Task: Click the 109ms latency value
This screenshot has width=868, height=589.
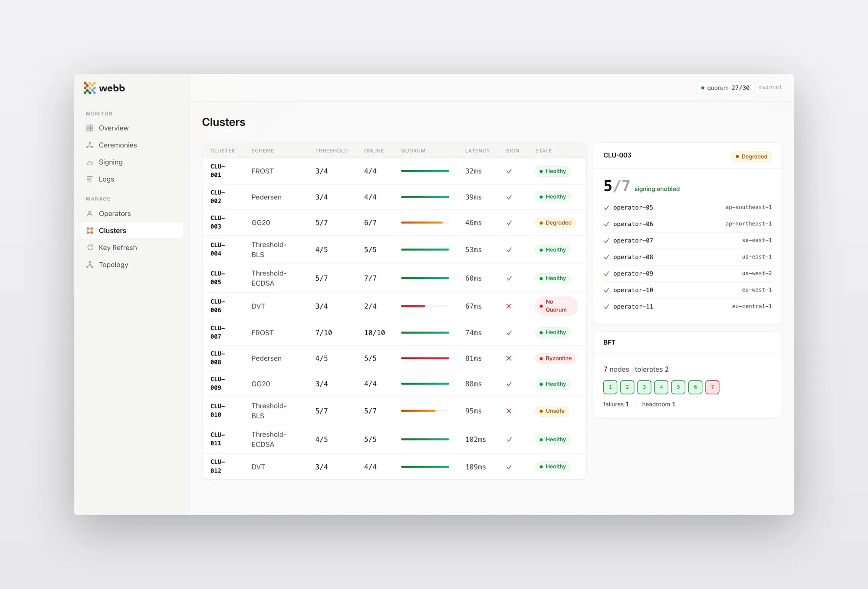Action: (476, 467)
